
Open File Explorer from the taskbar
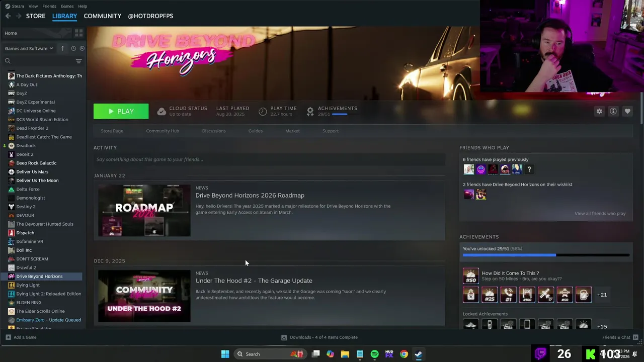coord(345,354)
